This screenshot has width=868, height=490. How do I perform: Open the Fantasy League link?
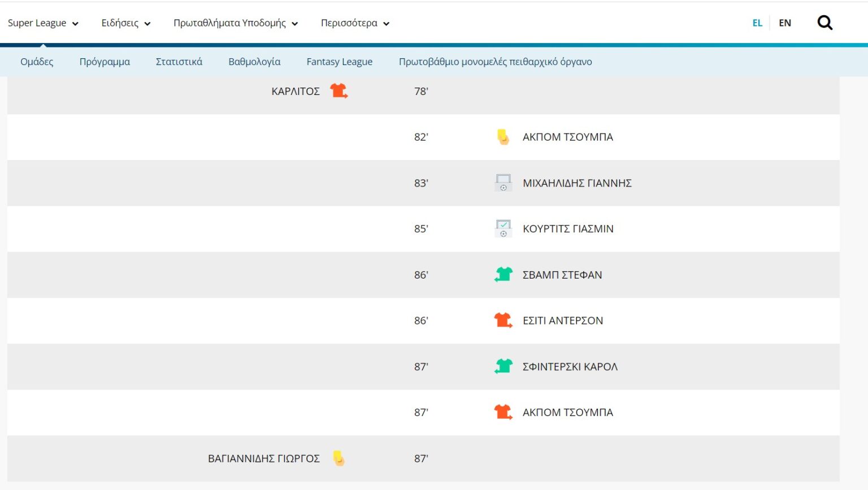click(339, 62)
